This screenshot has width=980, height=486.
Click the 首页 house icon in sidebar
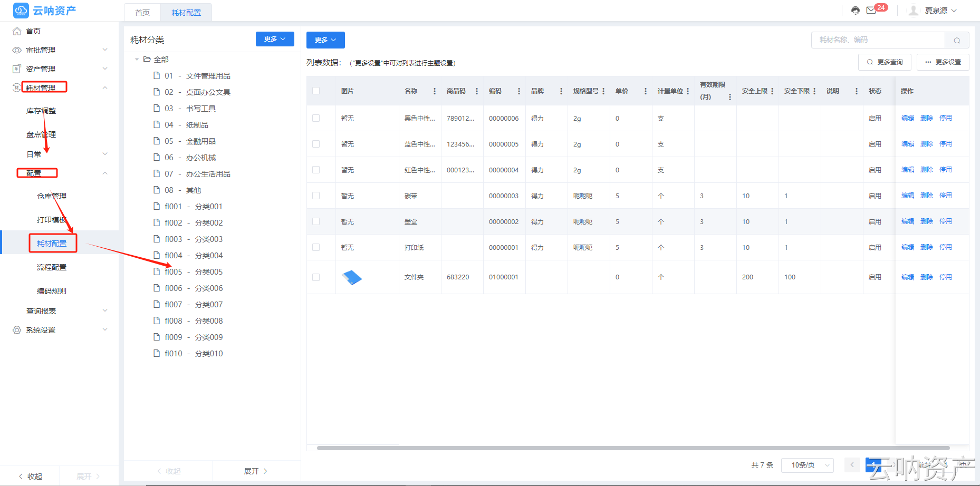coord(17,31)
